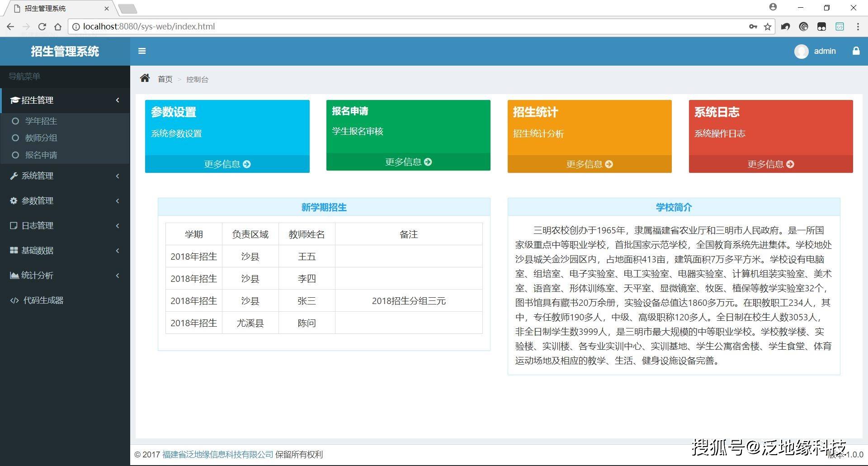868x466 pixels.
Task: Click circle icon beside 报名申请 submenu
Action: click(15, 155)
